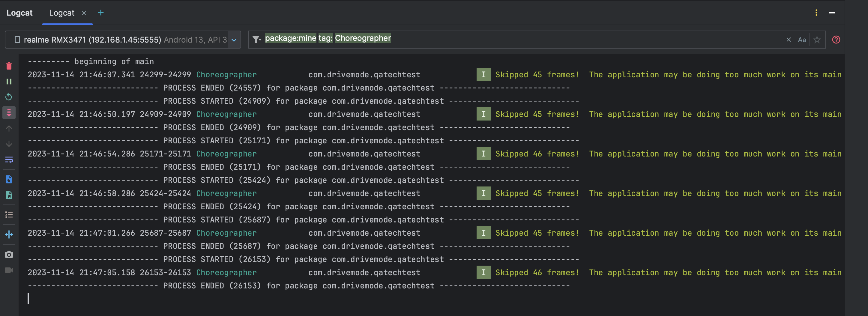Enable match case in the filter field

pyautogui.click(x=802, y=39)
